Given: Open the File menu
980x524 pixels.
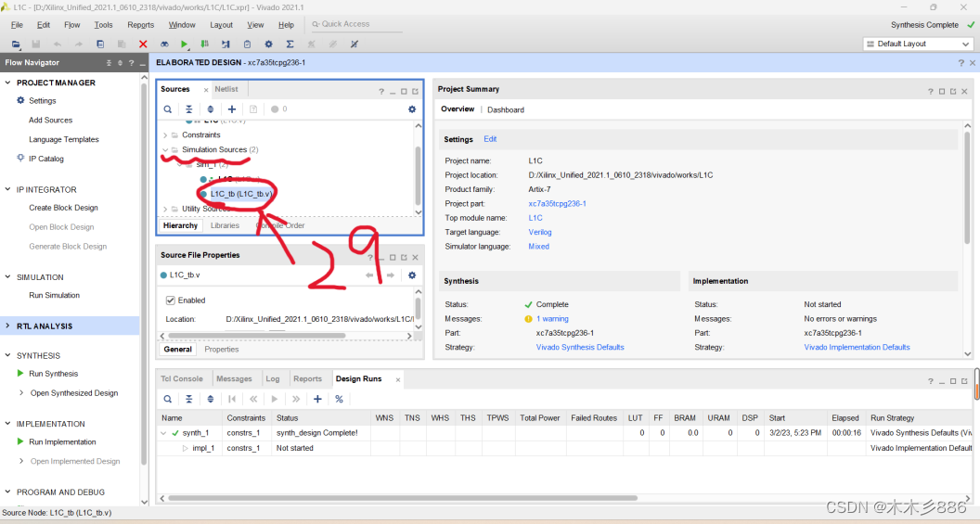Looking at the screenshot, I should point(17,25).
